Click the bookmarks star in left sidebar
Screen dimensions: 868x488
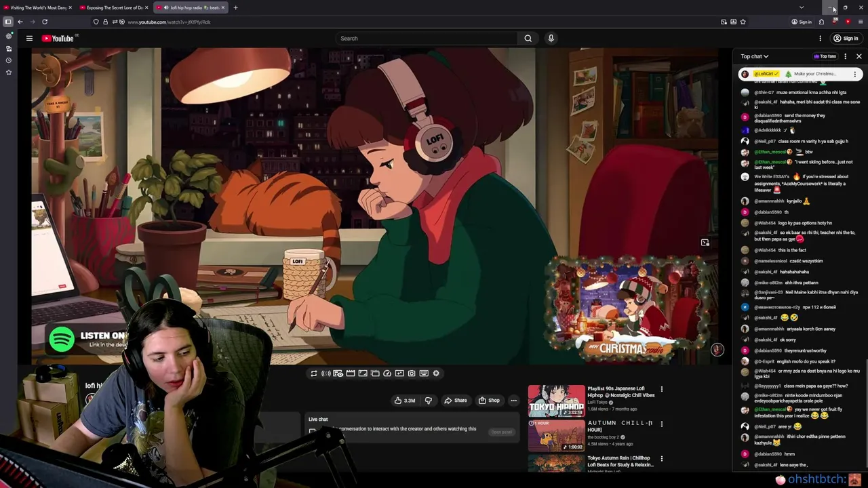(9, 73)
